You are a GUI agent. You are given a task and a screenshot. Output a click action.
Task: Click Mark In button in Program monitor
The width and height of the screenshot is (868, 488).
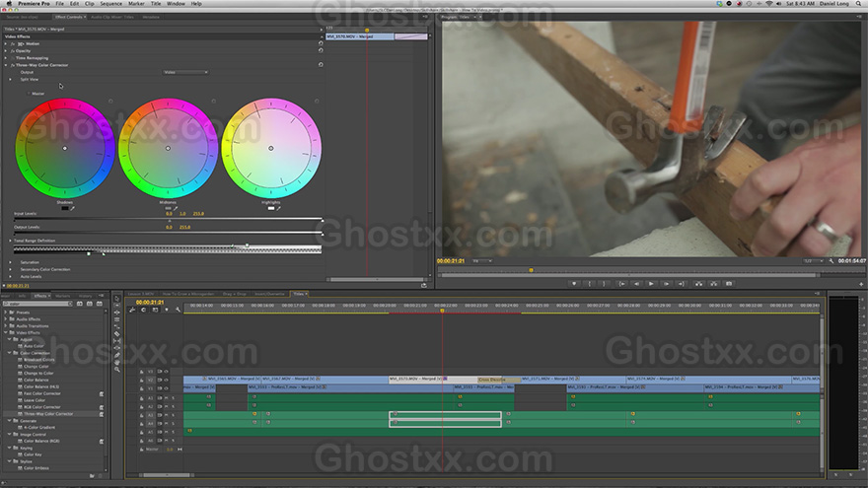click(590, 284)
